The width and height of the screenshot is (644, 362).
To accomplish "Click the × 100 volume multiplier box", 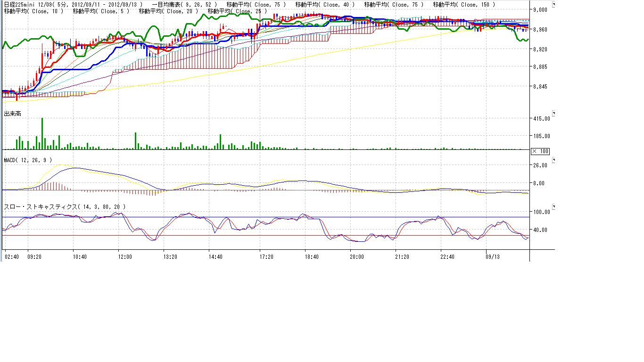I will (x=540, y=151).
